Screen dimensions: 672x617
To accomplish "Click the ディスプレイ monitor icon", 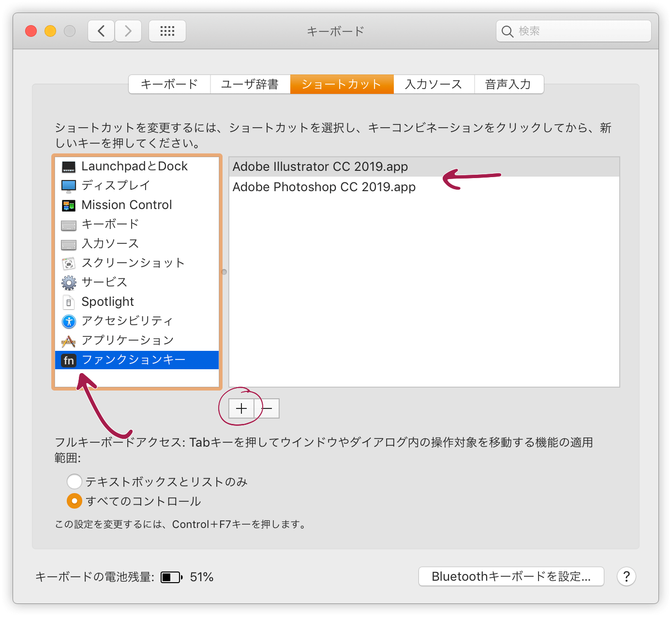I will pyautogui.click(x=69, y=186).
